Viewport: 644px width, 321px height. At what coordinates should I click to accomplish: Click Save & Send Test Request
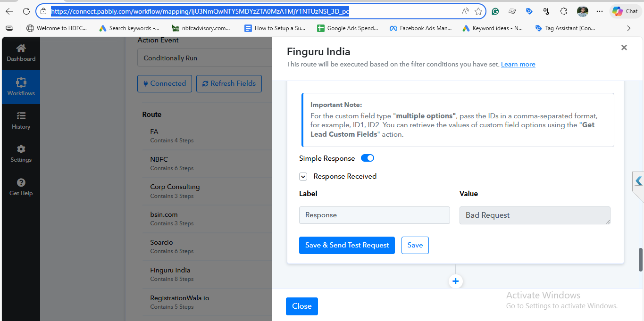347,245
